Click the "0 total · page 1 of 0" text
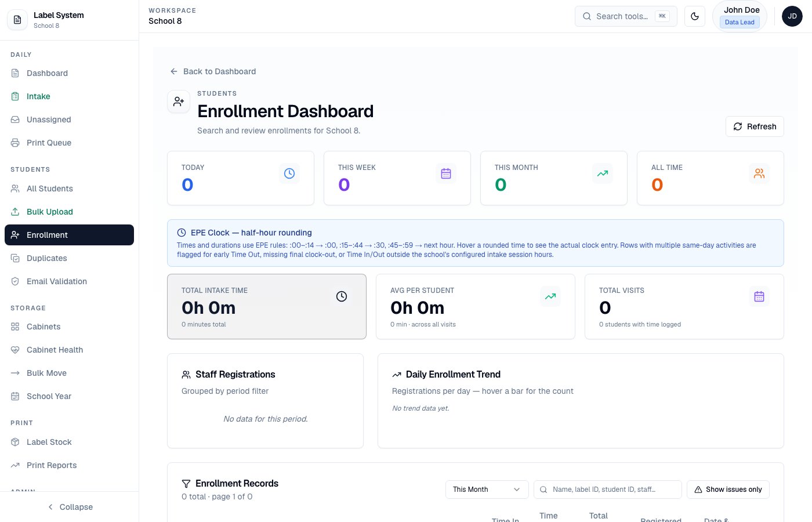The height and width of the screenshot is (522, 812). point(217,497)
